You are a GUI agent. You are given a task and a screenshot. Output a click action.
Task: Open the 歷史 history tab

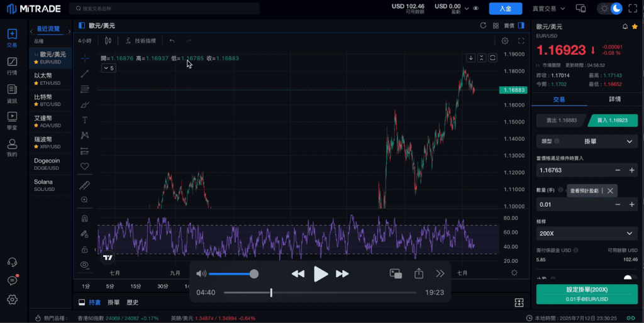pos(133,302)
